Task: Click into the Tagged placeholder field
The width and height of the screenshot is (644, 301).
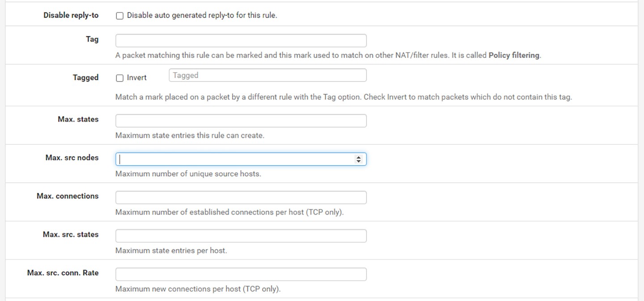Action: [267, 75]
